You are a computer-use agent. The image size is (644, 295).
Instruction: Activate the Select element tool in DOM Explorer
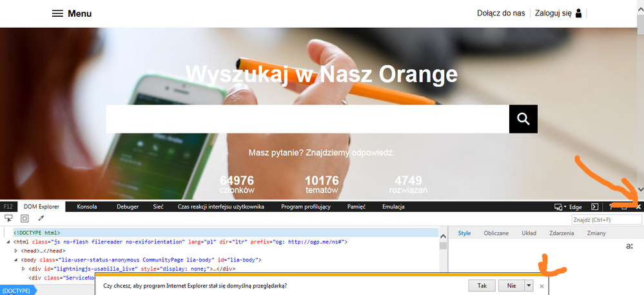point(8,218)
